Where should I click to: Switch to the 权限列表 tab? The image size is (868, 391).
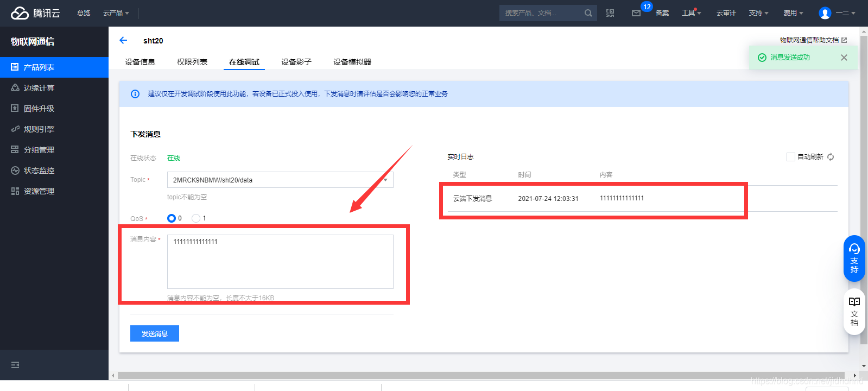pyautogui.click(x=192, y=62)
